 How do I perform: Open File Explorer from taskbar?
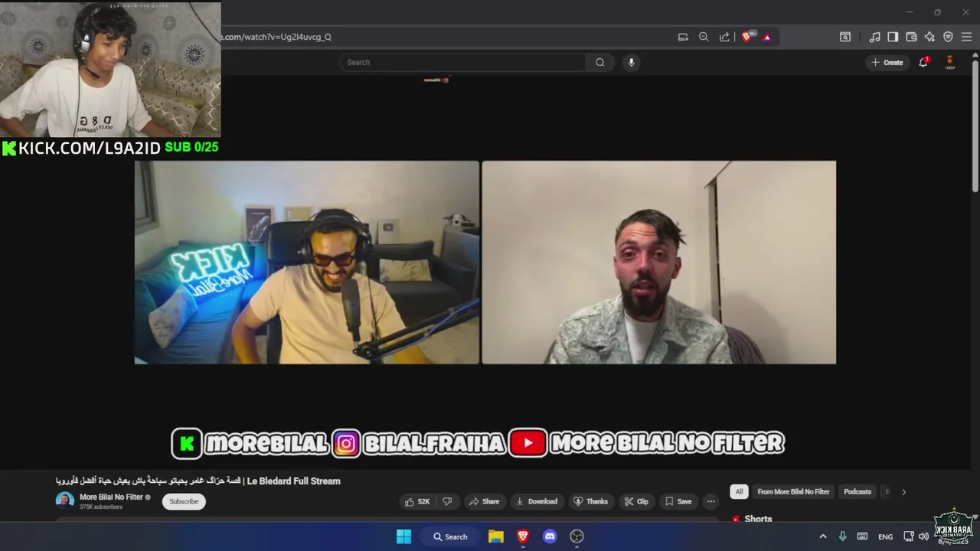point(496,536)
